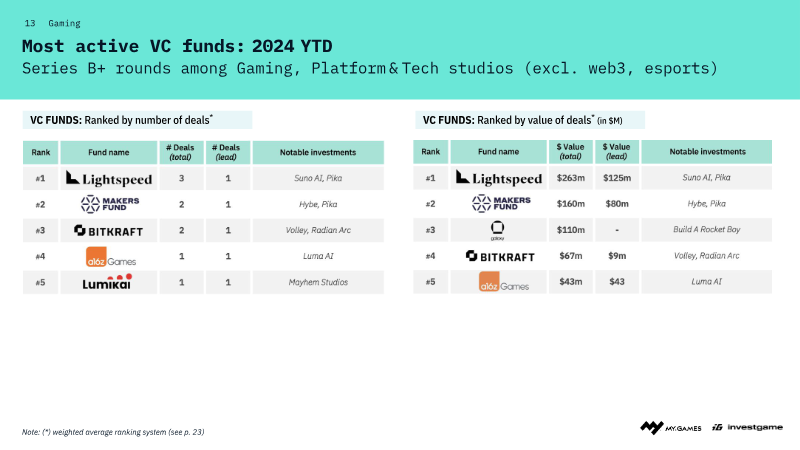Click the footnote about weighted average ranking system
This screenshot has height=450, width=800.
pos(113,432)
